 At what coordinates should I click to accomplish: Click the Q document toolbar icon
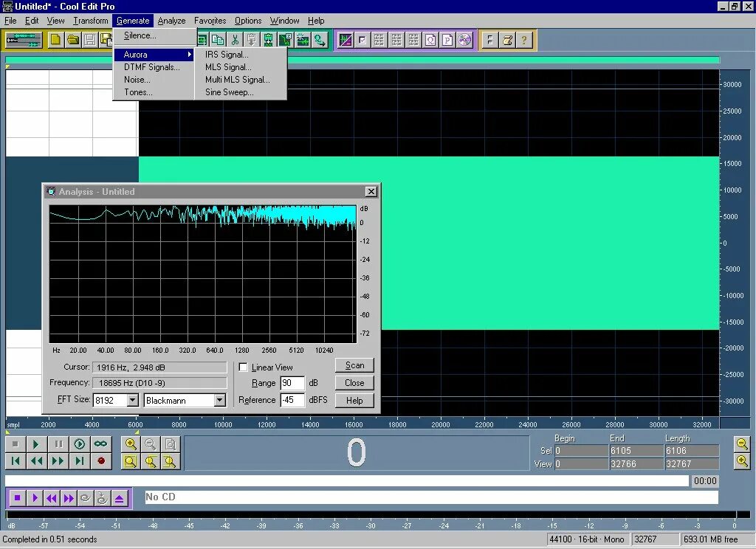tap(430, 40)
